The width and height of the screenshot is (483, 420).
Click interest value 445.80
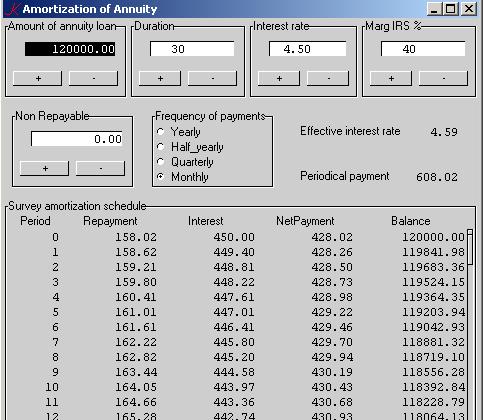pos(234,342)
